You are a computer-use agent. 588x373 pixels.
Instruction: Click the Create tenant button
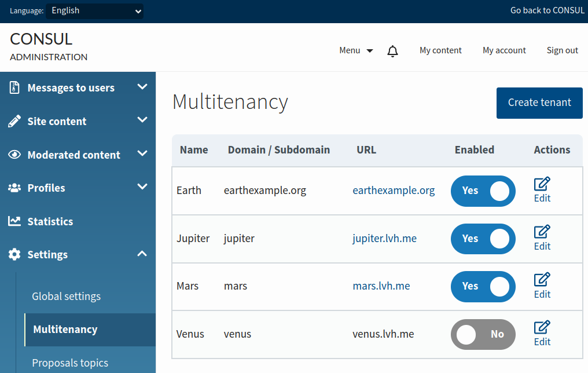tap(539, 103)
